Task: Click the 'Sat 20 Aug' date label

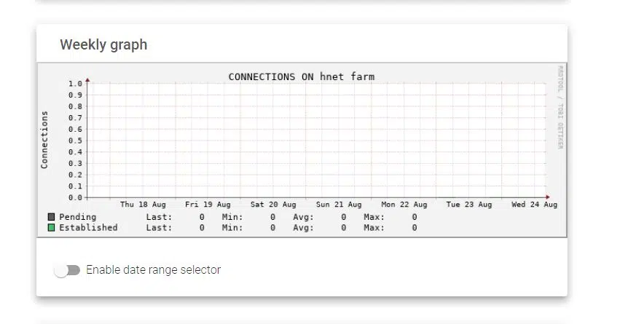Action: 273,205
